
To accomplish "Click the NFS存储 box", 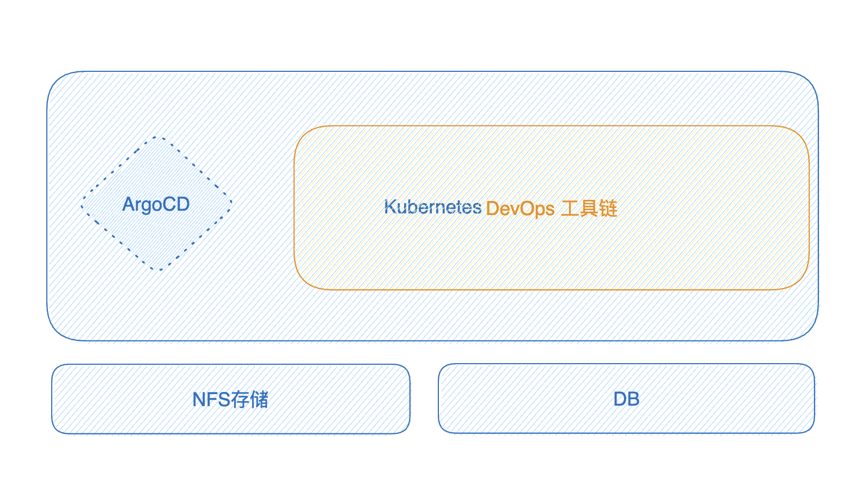I will (x=231, y=399).
